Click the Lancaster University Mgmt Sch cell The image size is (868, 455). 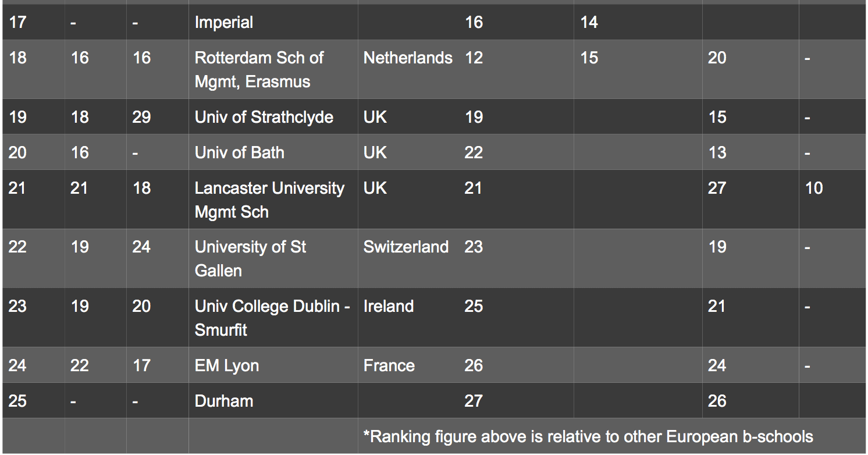coord(273,200)
